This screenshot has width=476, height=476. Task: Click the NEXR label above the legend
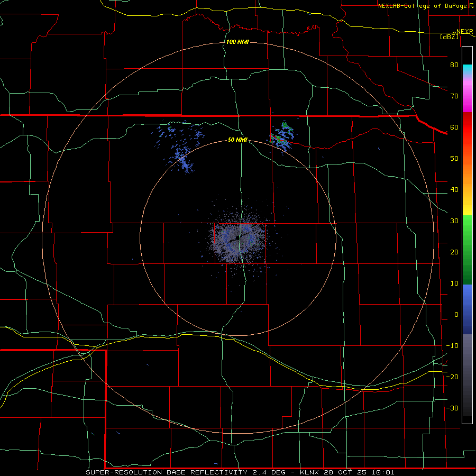tap(464, 31)
